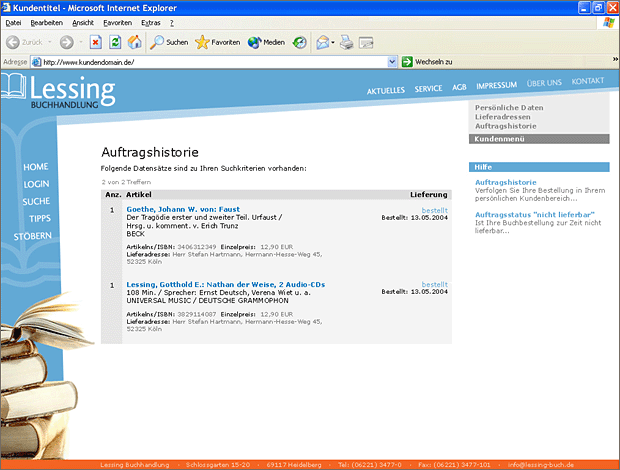
Task: Open the Datei menu
Action: tap(13, 23)
